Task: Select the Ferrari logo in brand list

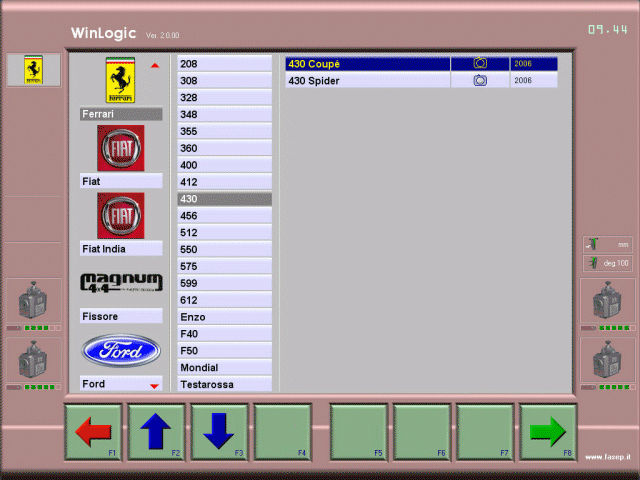Action: pyautogui.click(x=120, y=80)
